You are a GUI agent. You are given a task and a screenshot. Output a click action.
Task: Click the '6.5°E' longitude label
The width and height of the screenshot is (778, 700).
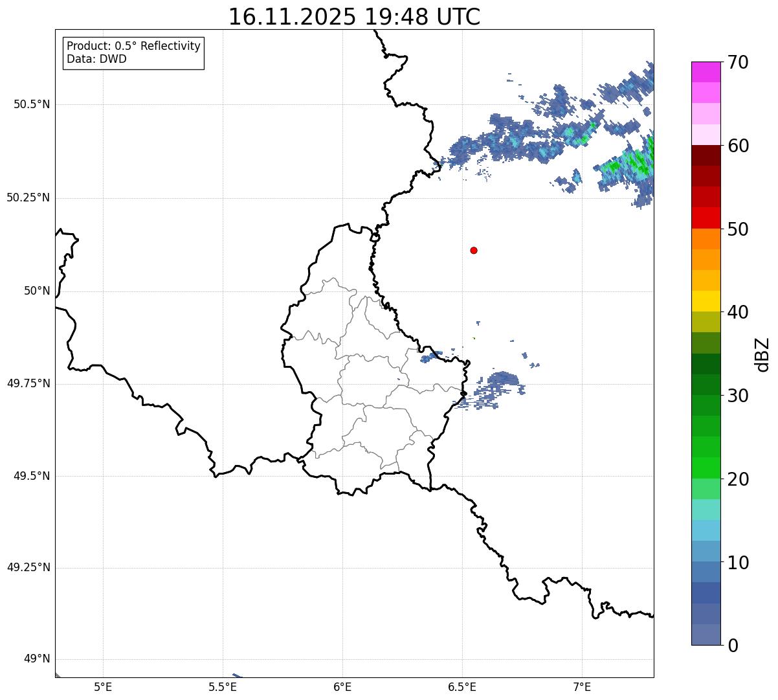462,686
